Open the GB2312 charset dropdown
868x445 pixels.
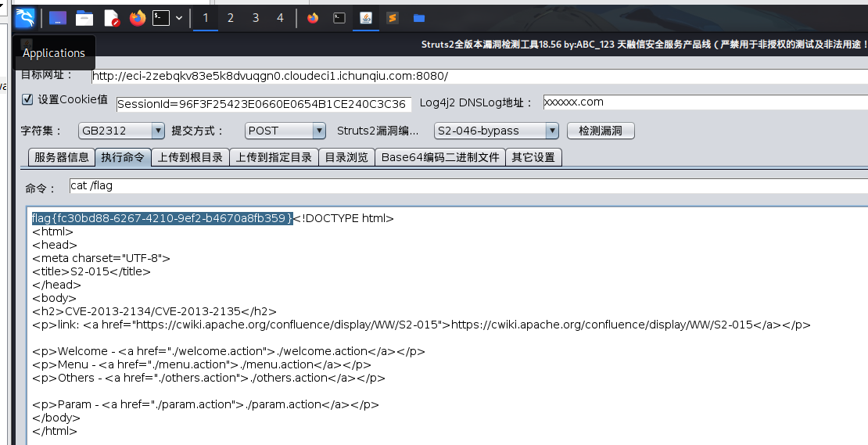tap(121, 131)
